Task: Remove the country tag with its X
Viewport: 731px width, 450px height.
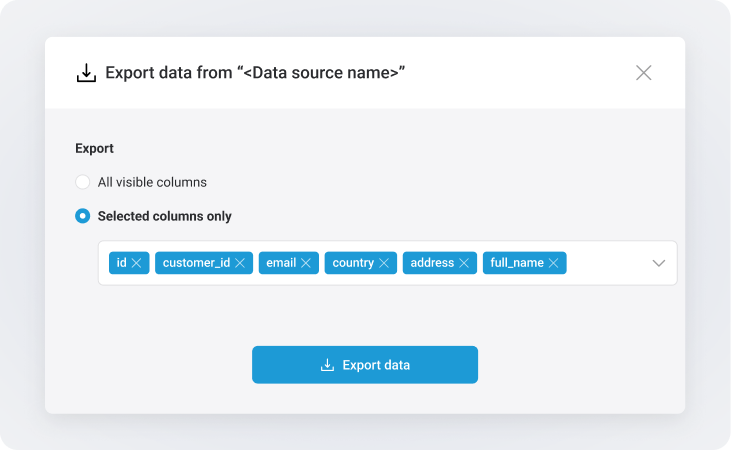Action: 384,263
